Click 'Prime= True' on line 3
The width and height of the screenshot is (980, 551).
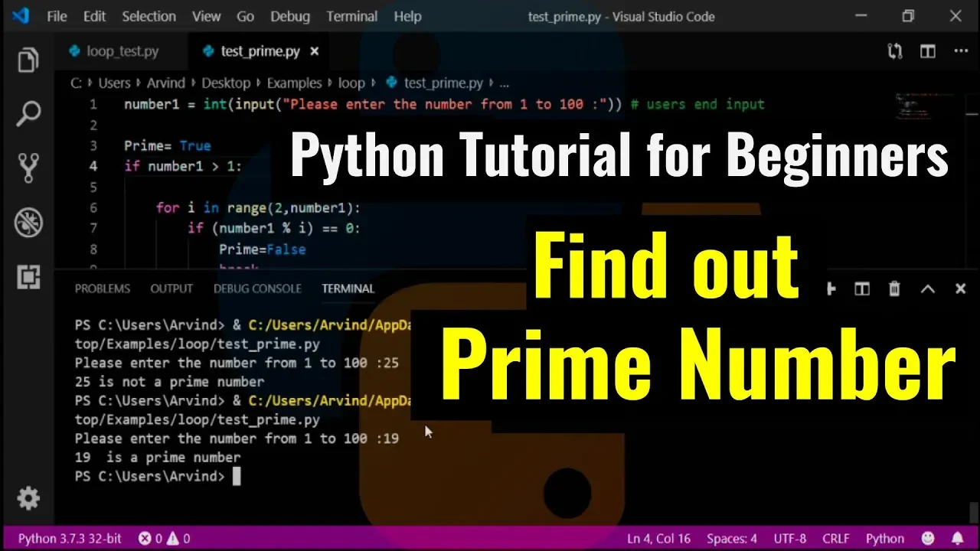[x=167, y=145]
